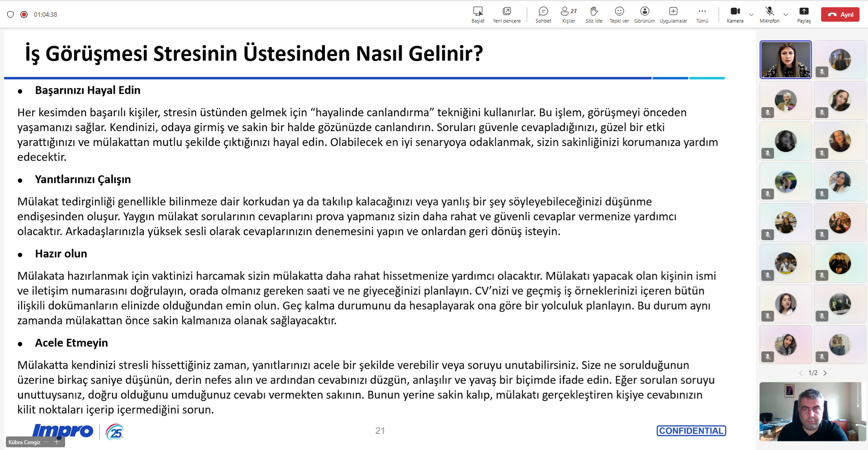Click the heading Acele Etmeyin

[71, 343]
